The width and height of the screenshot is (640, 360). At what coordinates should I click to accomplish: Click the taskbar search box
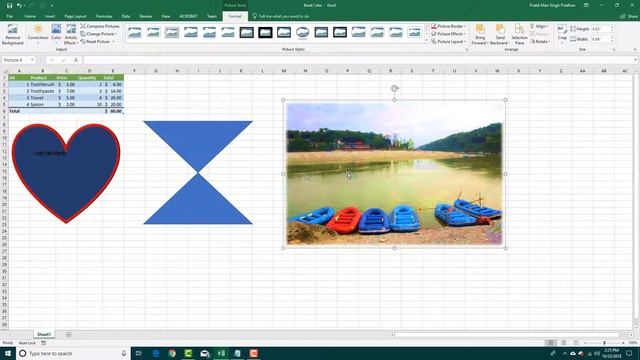(73, 353)
